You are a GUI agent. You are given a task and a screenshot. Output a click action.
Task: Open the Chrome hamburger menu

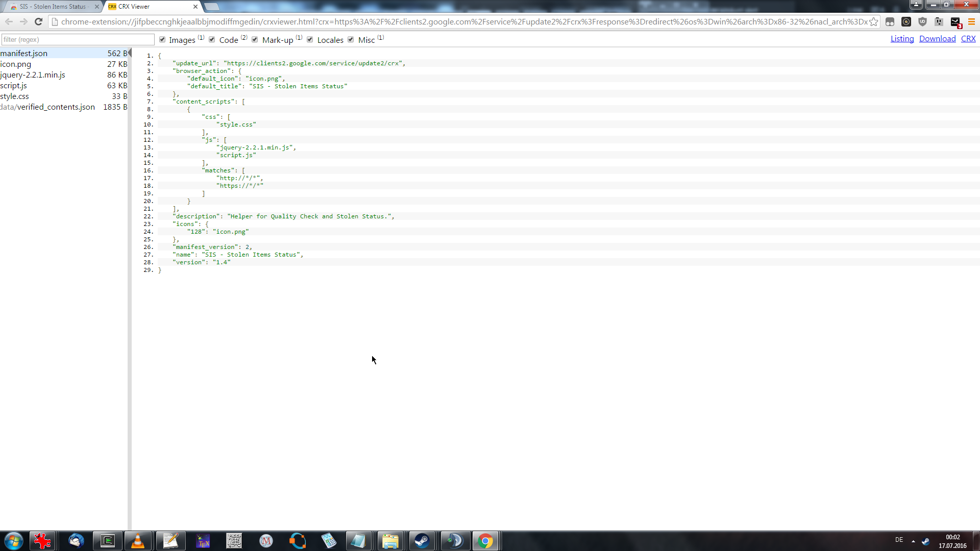[x=971, y=21]
